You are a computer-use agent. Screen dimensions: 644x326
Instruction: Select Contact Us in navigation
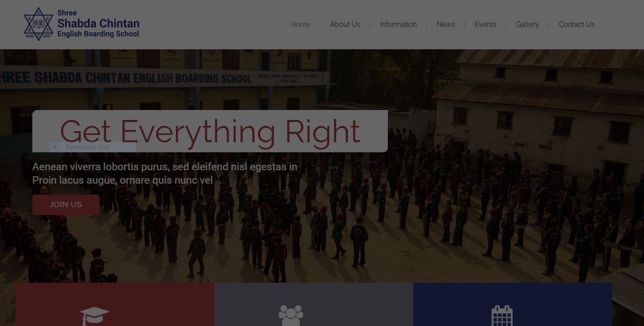pos(577,24)
